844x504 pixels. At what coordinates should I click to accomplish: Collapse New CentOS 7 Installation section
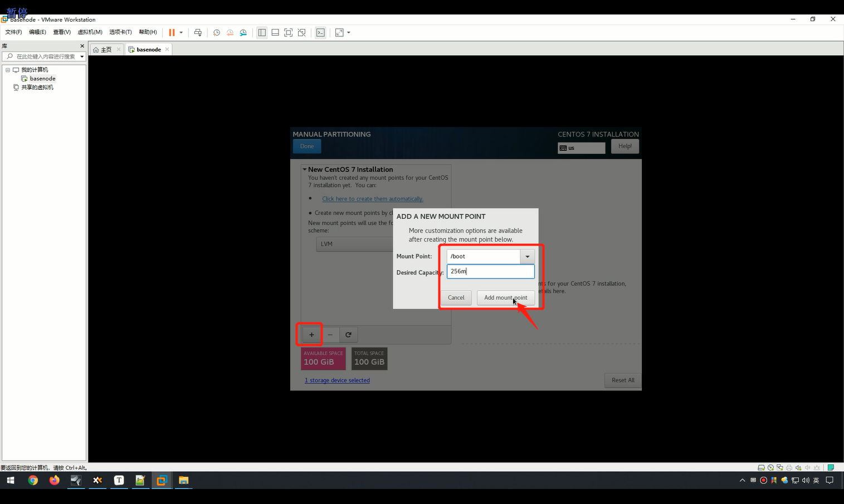coord(305,169)
